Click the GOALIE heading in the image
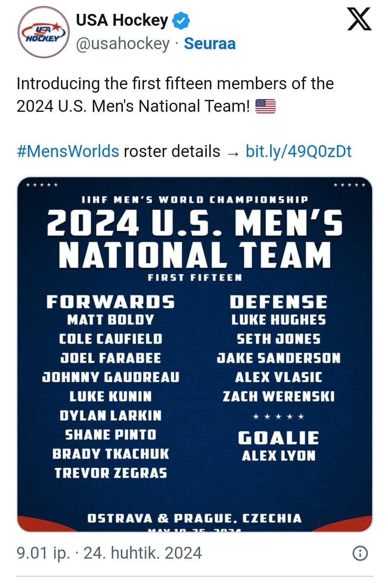The image size is (388, 588). (279, 438)
